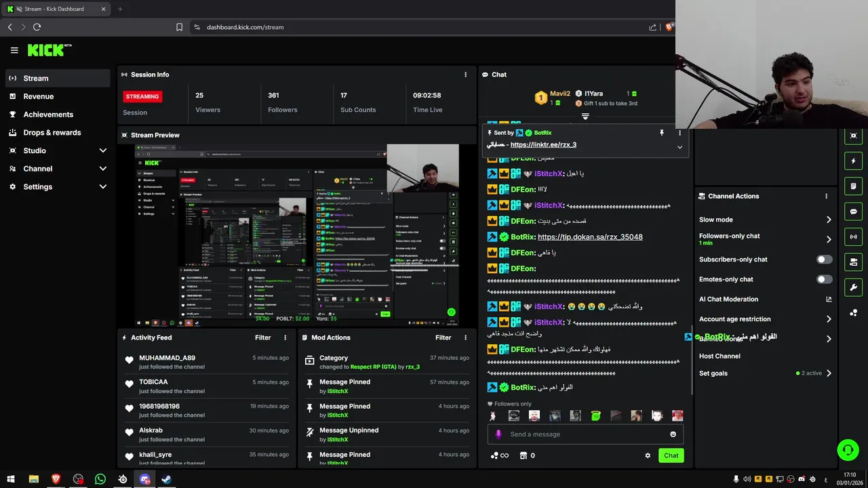The height and width of the screenshot is (488, 868).
Task: Open pinned message options menu
Action: [679, 133]
